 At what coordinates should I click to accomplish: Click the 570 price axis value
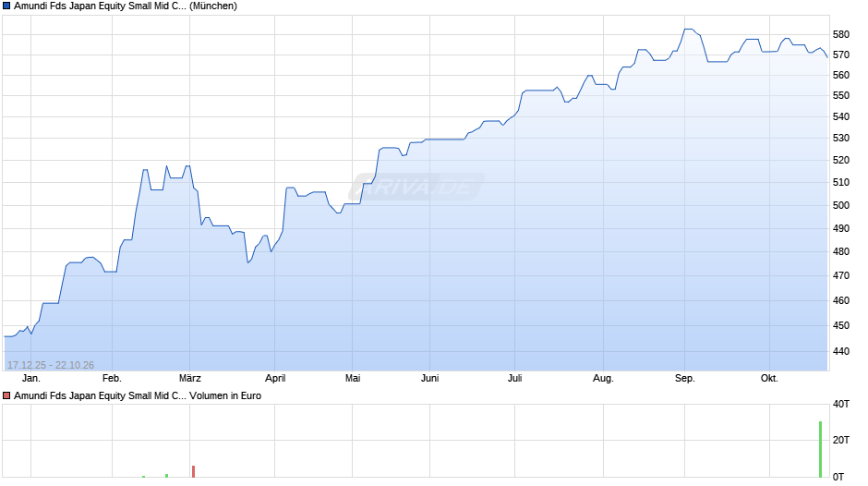coord(841,55)
